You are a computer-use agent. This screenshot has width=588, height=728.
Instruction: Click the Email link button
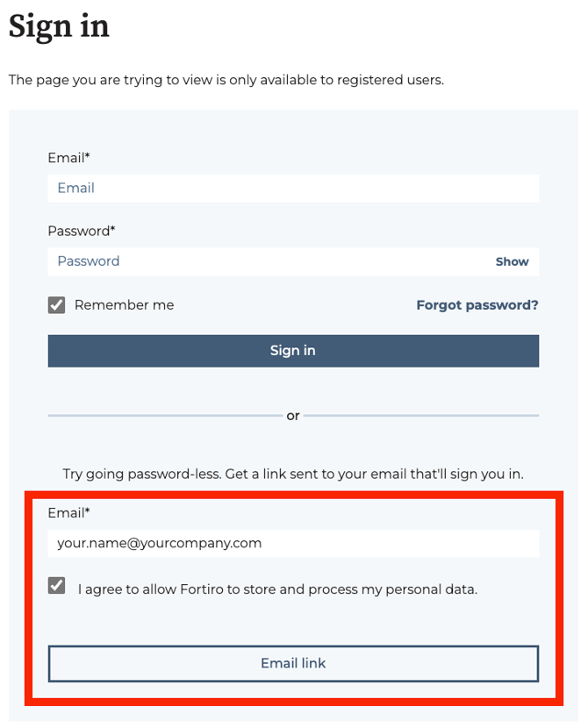click(293, 664)
